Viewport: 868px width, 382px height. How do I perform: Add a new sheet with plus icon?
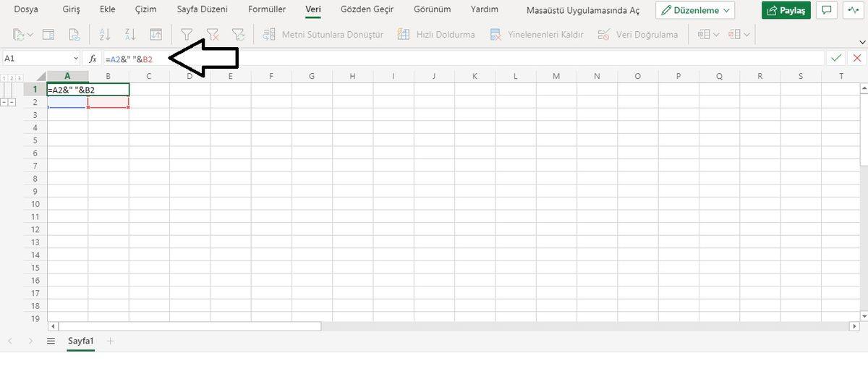(111, 340)
